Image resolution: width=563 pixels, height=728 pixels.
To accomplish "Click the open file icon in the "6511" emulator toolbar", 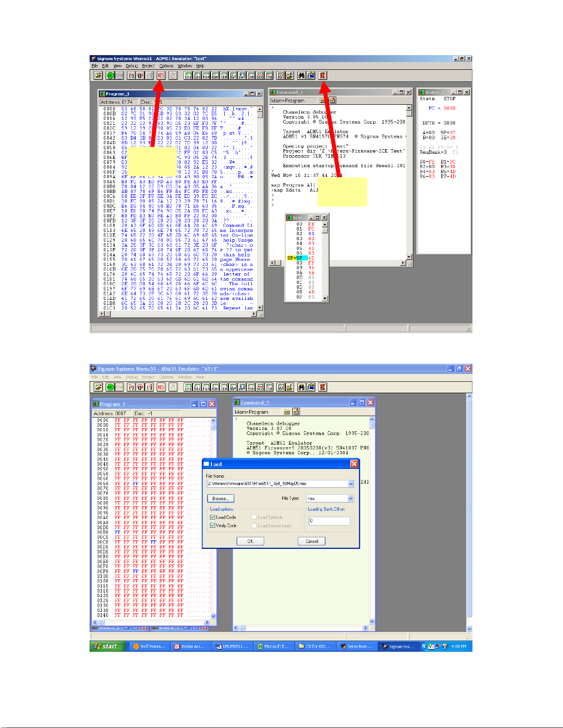I will pyautogui.click(x=98, y=387).
